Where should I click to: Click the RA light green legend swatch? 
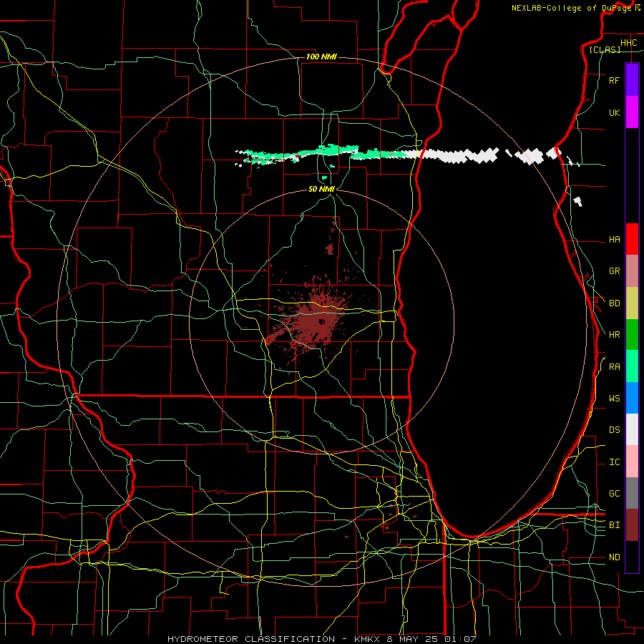click(x=632, y=366)
